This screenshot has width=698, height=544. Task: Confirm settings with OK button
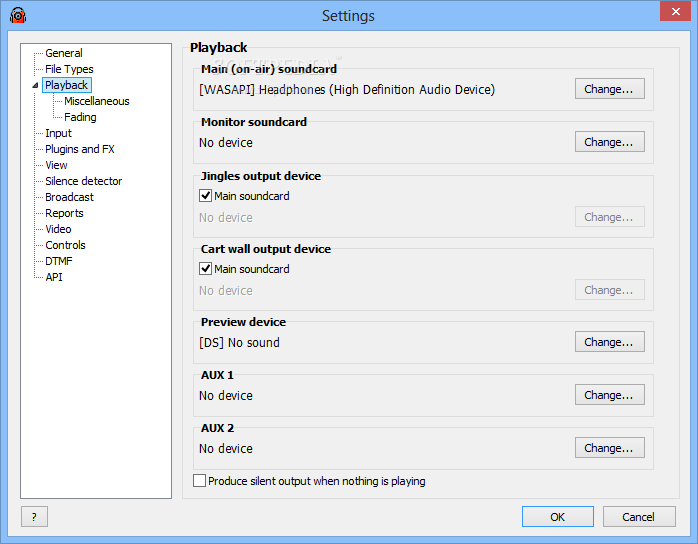(558, 516)
